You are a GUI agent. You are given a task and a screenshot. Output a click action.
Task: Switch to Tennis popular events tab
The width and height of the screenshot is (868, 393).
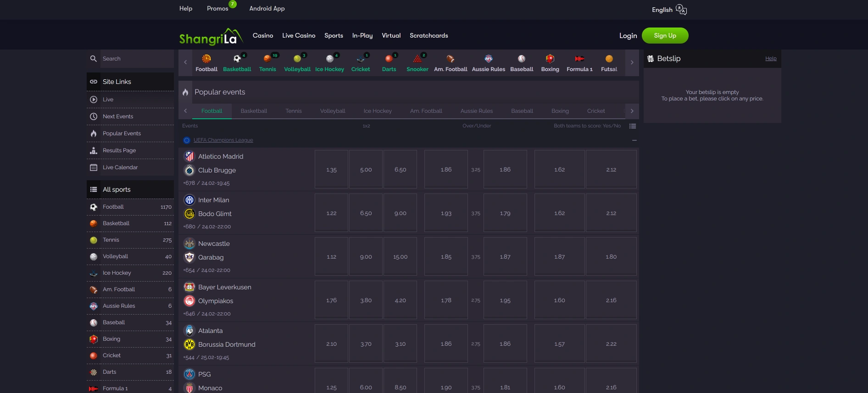[294, 111]
